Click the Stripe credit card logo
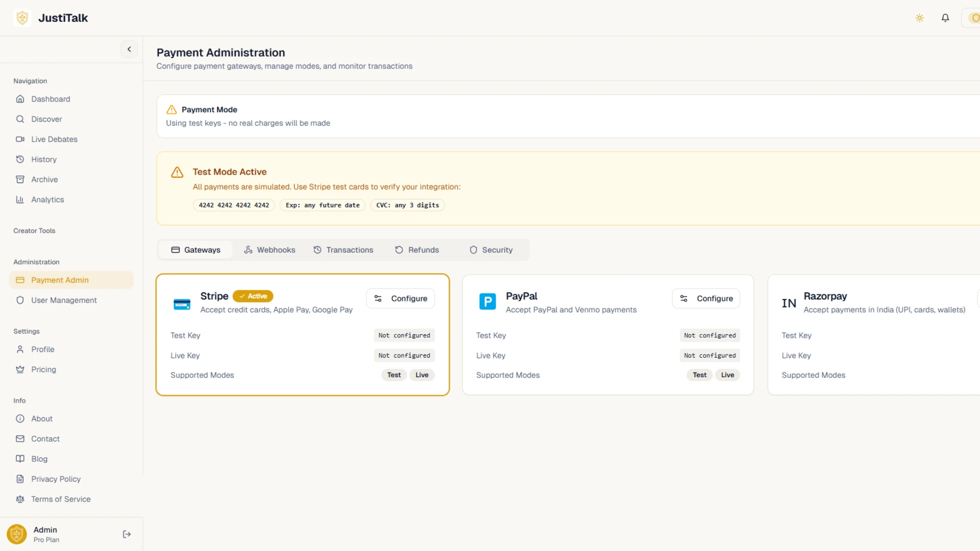980x551 pixels. coord(182,304)
